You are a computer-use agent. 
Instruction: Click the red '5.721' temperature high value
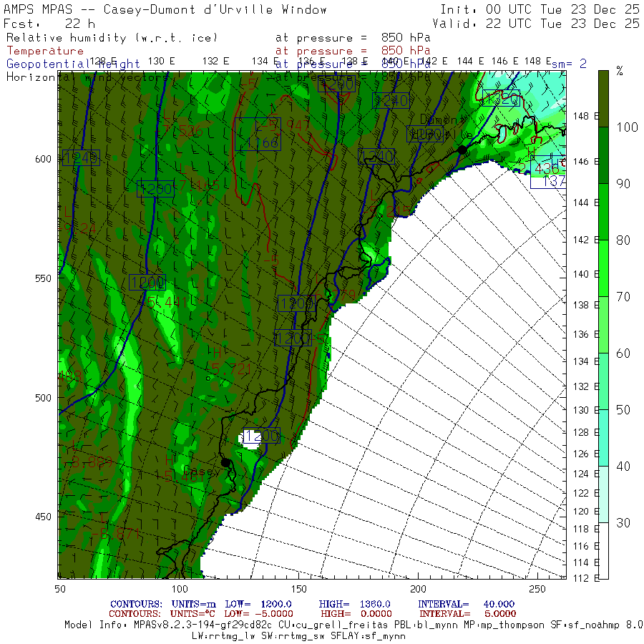pos(231,369)
